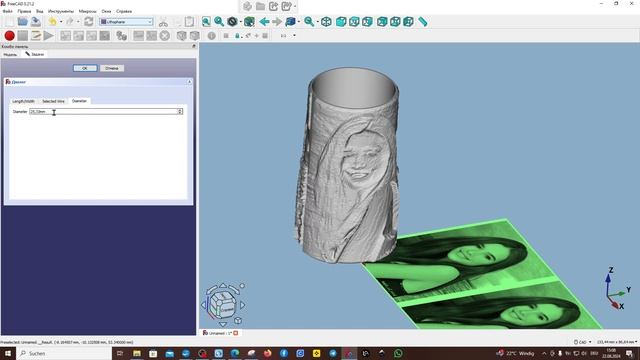Switch to Selected Wire tab
Image resolution: width=640 pixels, height=360 pixels.
pyautogui.click(x=53, y=101)
